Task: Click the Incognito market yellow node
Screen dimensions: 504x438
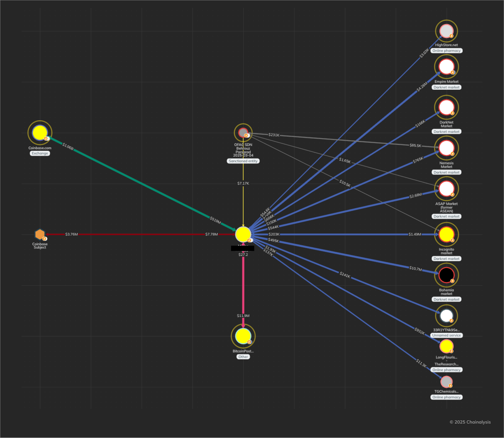Action: pyautogui.click(x=446, y=234)
